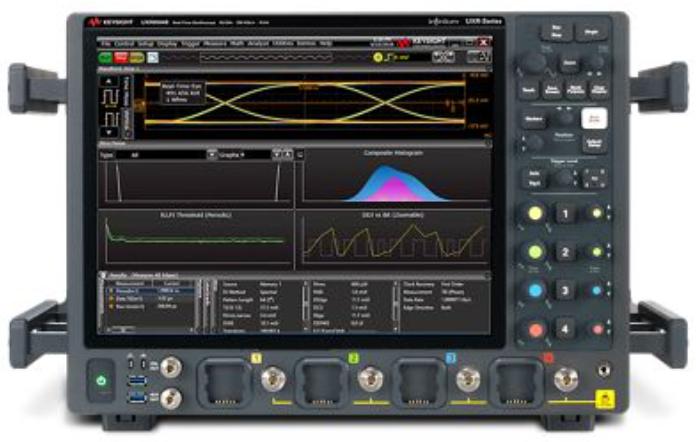This screenshot has height=442, width=696.
Task: Click the small green channel 2 offset knob
Action: tap(597, 252)
